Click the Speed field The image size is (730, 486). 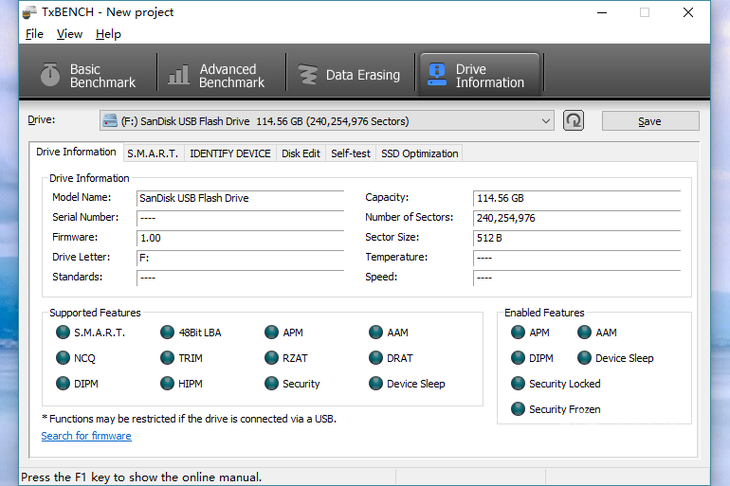tap(577, 278)
